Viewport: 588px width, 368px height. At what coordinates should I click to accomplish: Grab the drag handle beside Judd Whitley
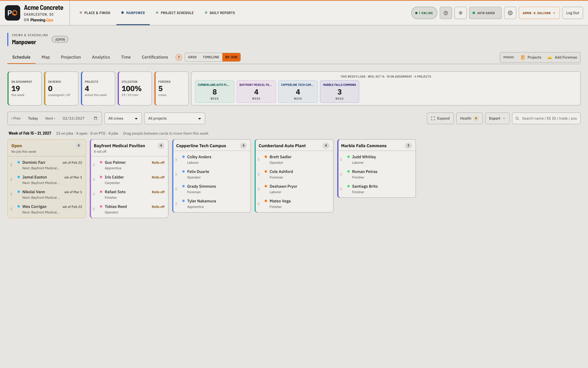341,160
